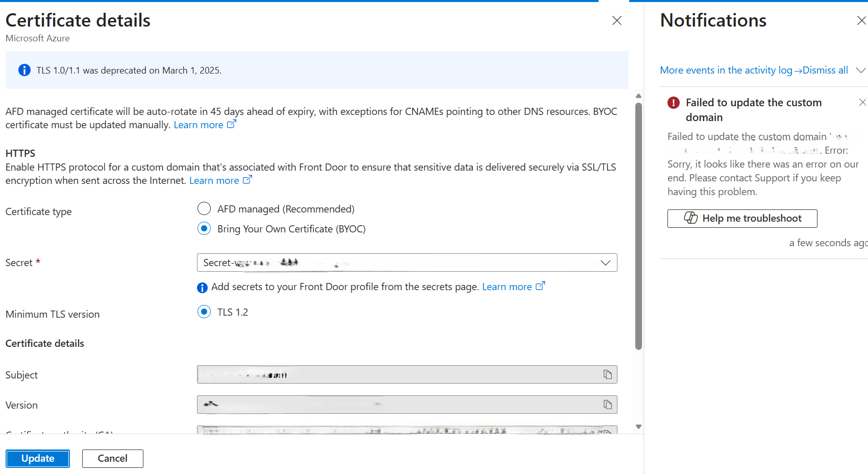The width and height of the screenshot is (868, 474).
Task: Open the HTTPS Learn more link
Action: click(x=214, y=180)
